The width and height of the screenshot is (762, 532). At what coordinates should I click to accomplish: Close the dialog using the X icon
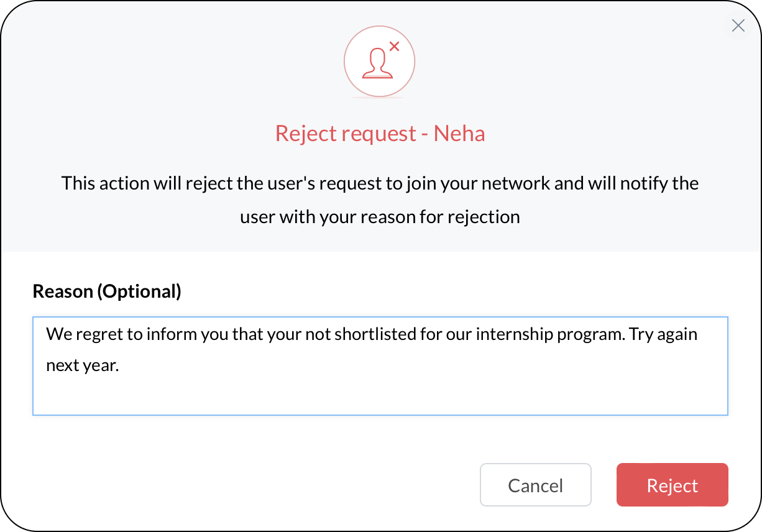point(738,25)
